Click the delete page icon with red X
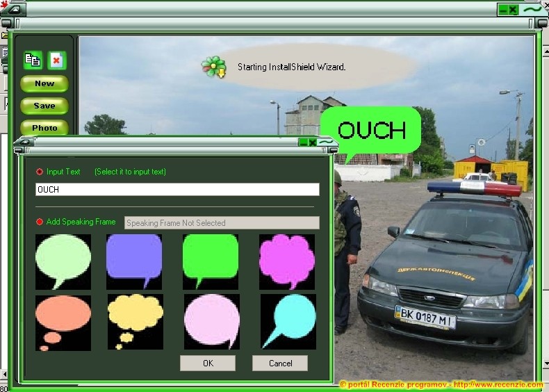 [x=56, y=60]
